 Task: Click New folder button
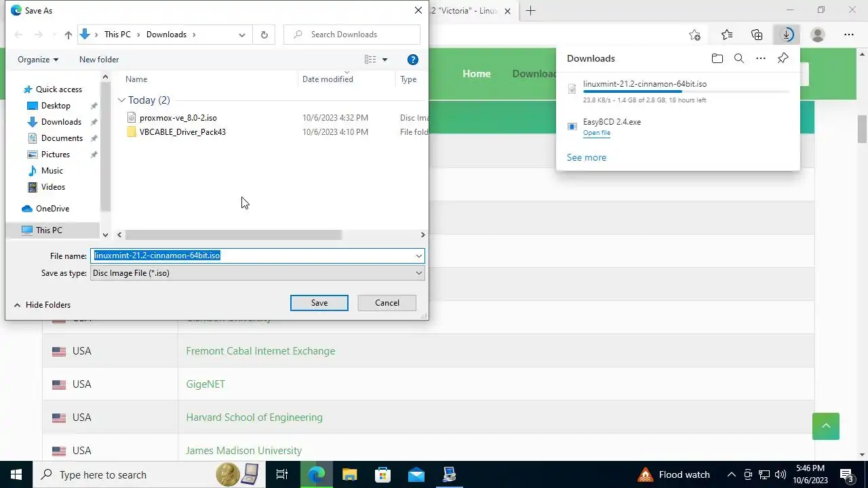pos(99,60)
